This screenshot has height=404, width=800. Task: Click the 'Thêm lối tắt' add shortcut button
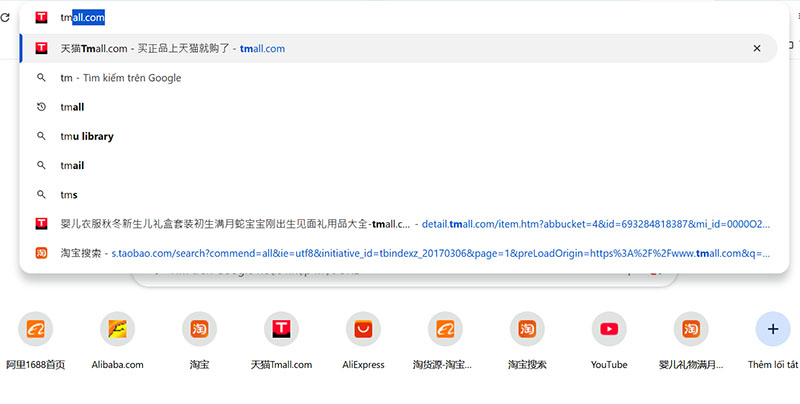pyautogui.click(x=772, y=328)
